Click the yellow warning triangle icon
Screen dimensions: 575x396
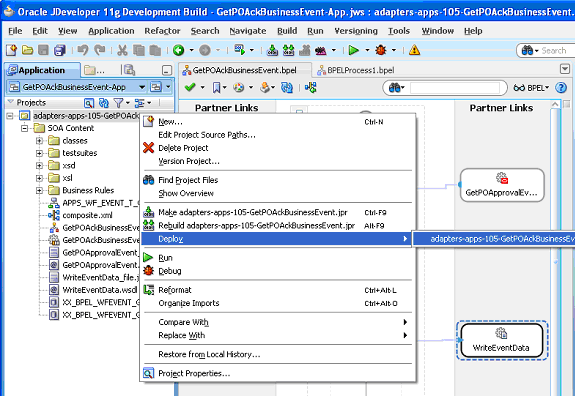[x=414, y=50]
